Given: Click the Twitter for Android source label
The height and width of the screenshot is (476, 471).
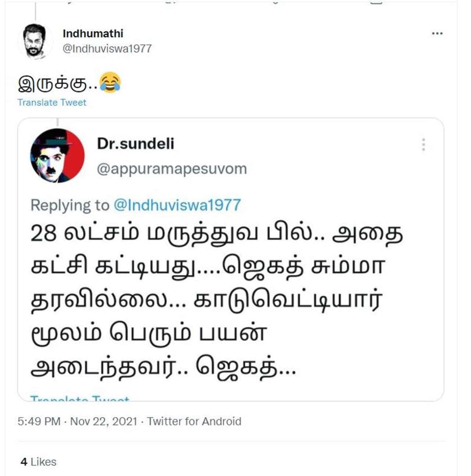Looking at the screenshot, I should click(194, 421).
